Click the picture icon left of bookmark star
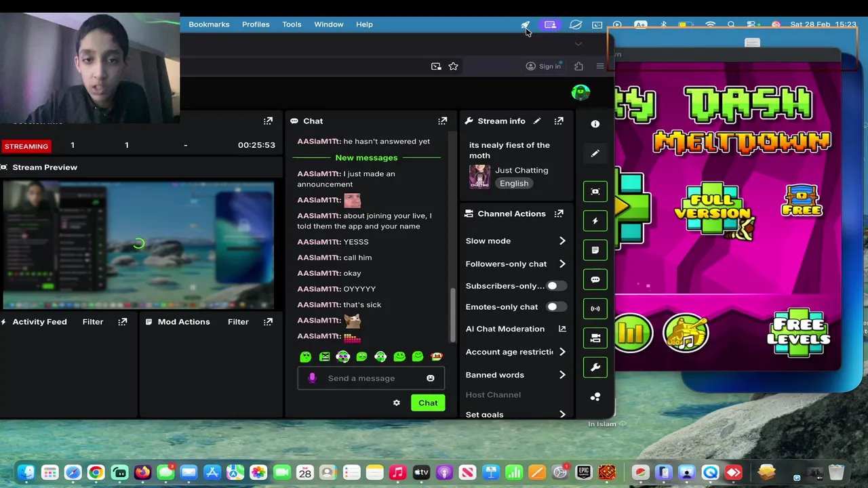868x488 pixels. point(436,66)
